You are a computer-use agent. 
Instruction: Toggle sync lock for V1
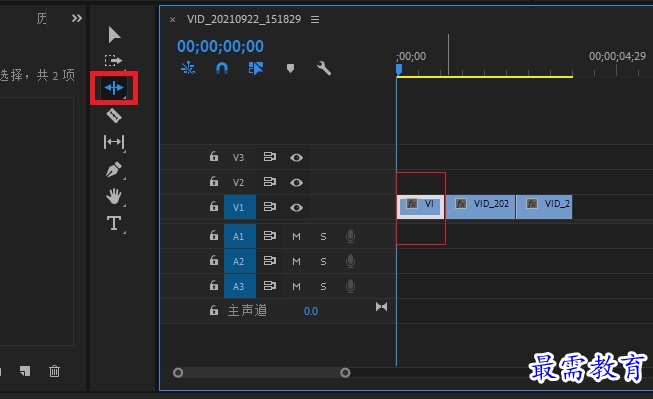click(269, 207)
